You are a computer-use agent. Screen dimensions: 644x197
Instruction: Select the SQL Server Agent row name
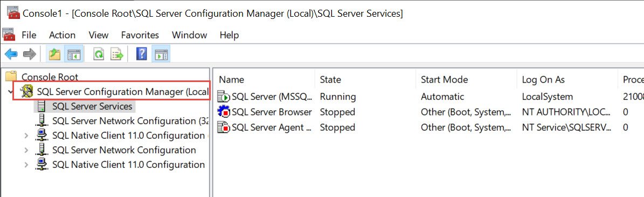[x=272, y=127]
